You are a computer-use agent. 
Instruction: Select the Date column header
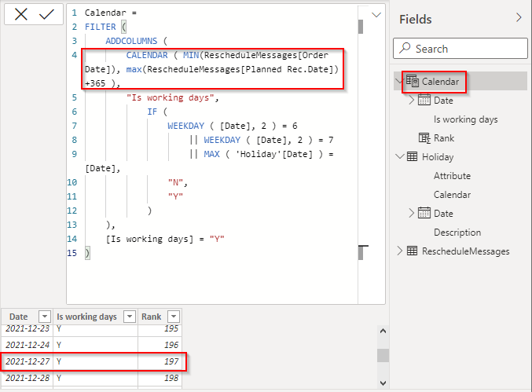(18, 317)
